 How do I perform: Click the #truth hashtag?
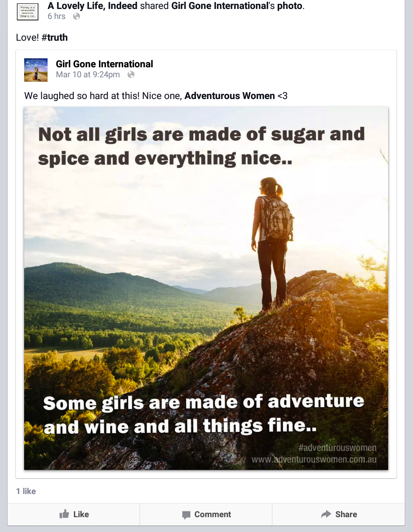point(54,37)
